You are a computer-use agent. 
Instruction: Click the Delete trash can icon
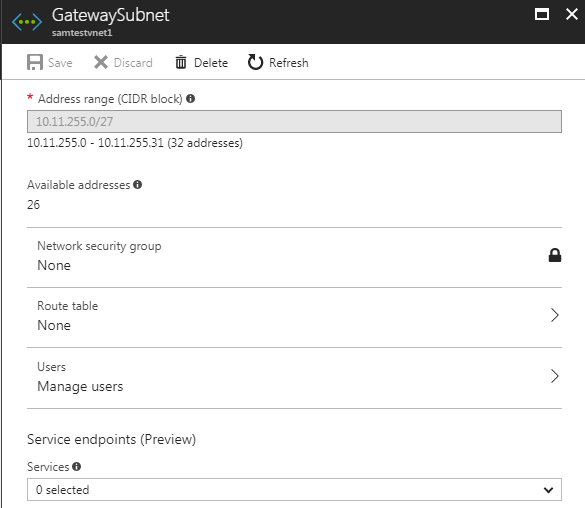pos(181,62)
